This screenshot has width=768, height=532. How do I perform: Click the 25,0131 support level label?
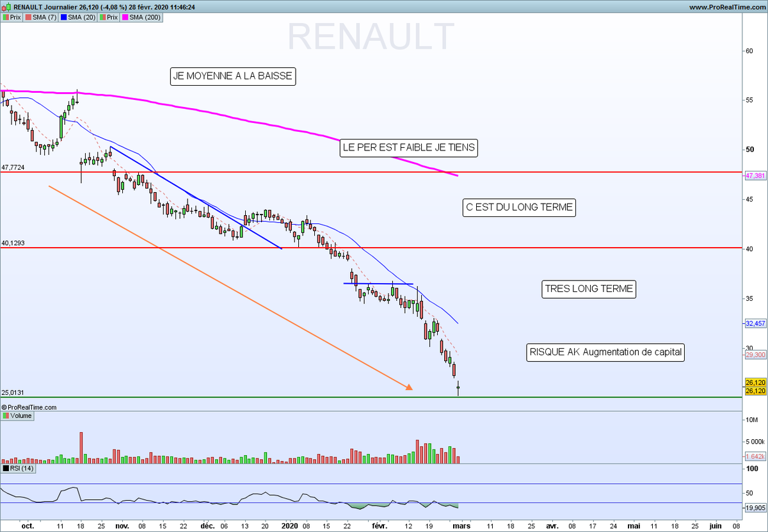pyautogui.click(x=13, y=393)
